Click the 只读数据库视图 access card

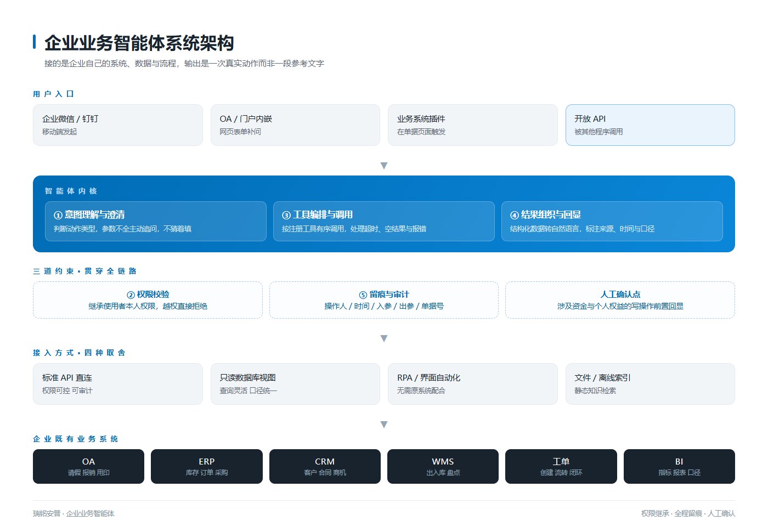click(295, 384)
